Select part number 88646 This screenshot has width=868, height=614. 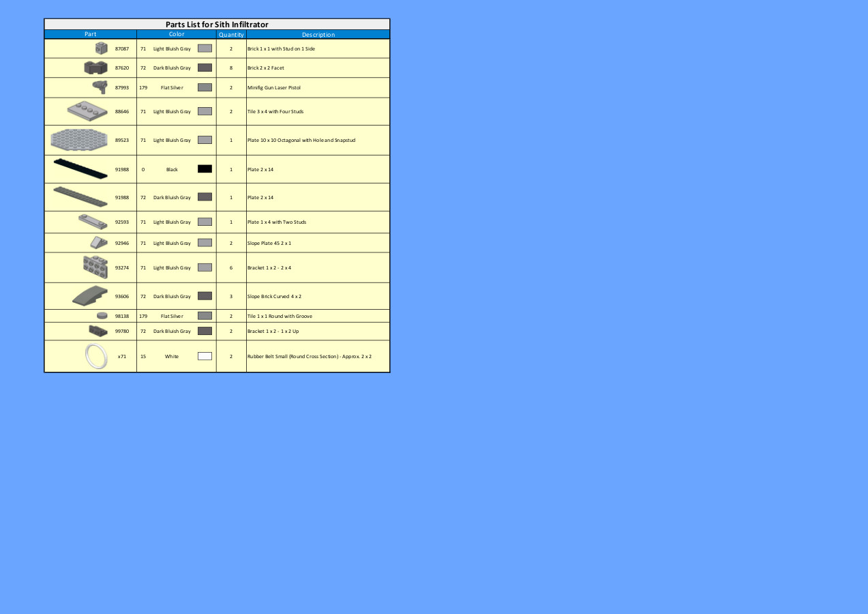pos(122,111)
